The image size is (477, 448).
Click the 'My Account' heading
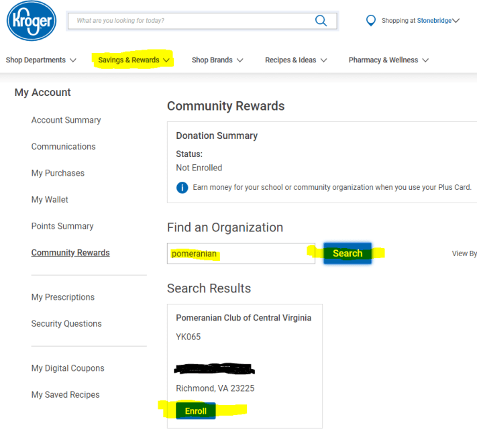42,93
